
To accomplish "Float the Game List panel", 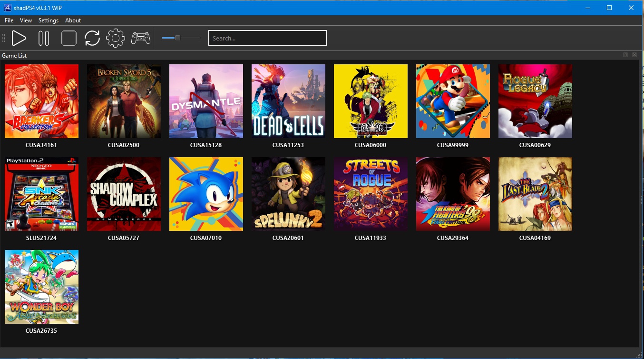I will point(626,55).
